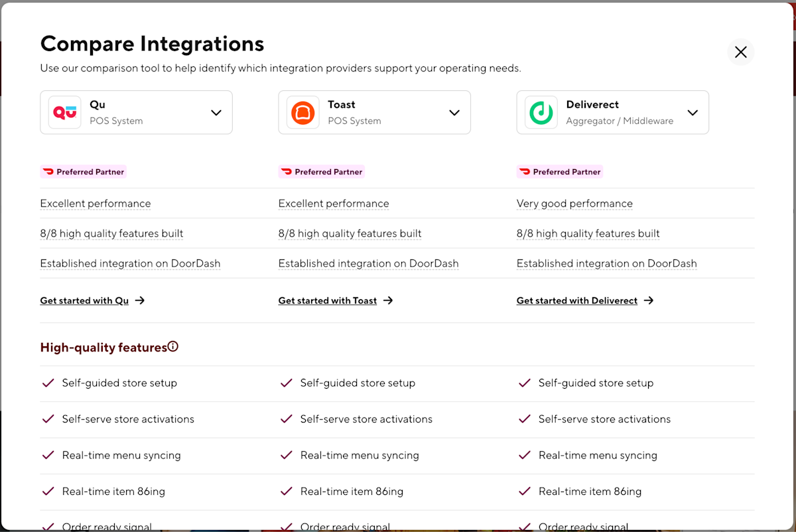Click the Deliverect logo icon
The width and height of the screenshot is (796, 532).
541,112
